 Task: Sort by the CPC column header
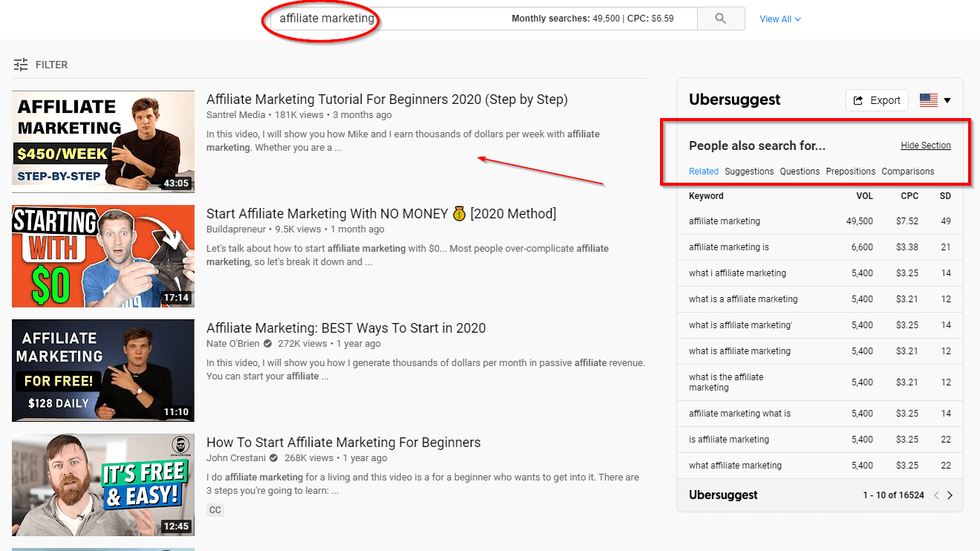click(x=909, y=196)
